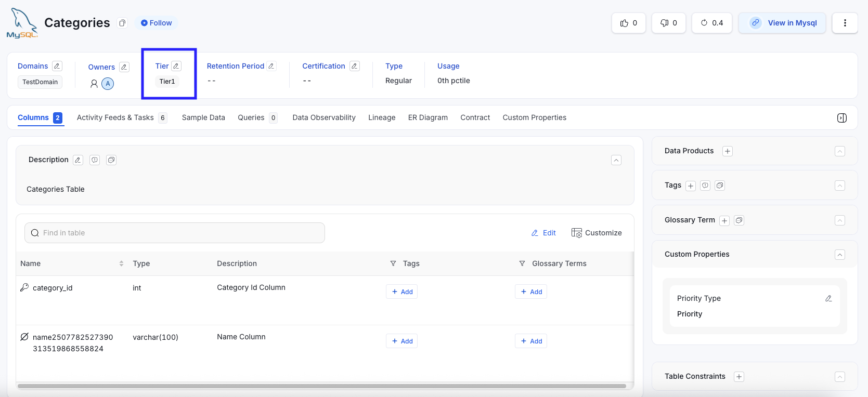Upvote with thumbs up button
868x397 pixels.
click(629, 23)
